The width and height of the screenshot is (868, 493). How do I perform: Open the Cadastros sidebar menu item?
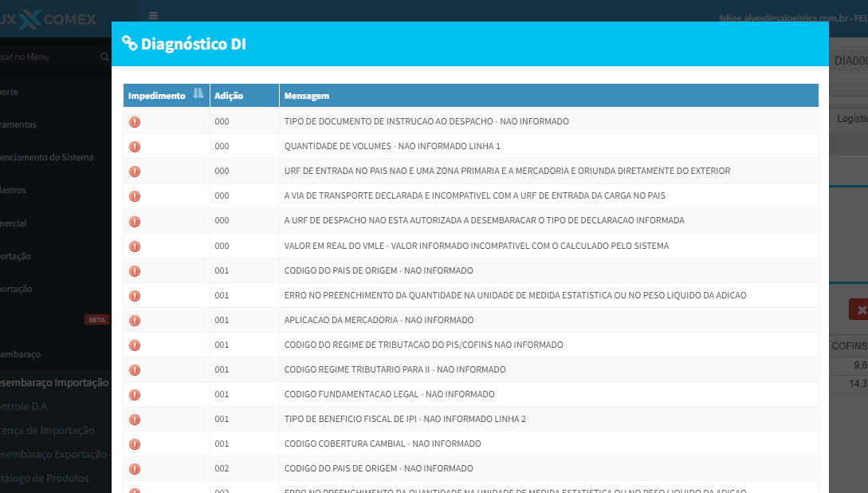click(13, 190)
